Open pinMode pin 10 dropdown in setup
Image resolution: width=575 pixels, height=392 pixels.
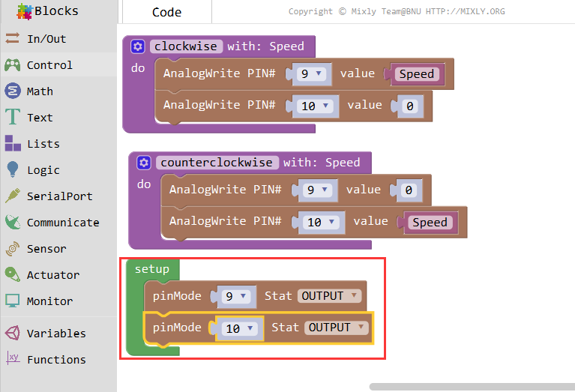point(239,328)
